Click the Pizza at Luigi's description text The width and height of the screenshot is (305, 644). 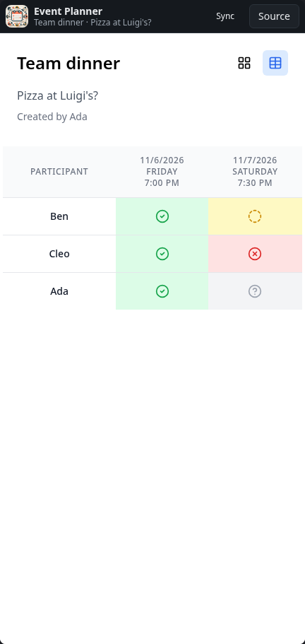[58, 95]
